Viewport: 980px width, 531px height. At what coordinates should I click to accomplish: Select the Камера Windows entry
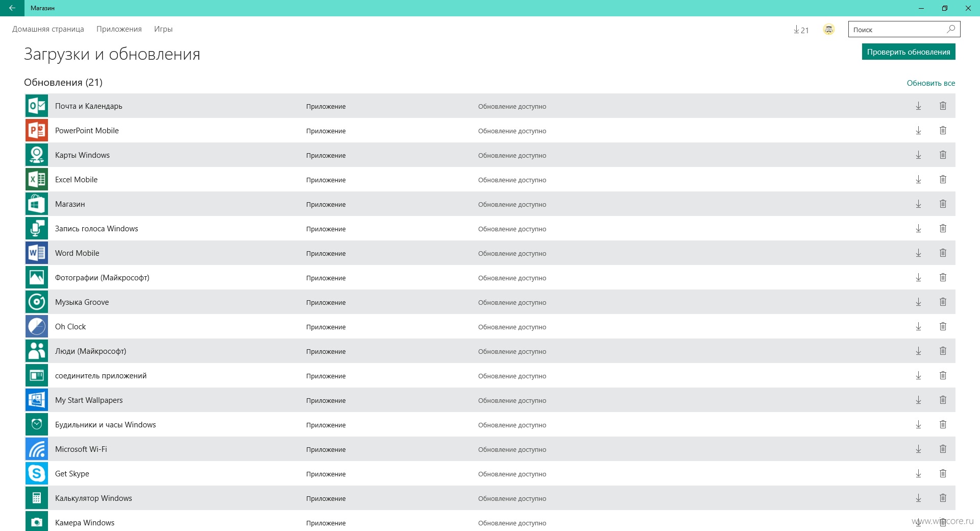pyautogui.click(x=490, y=521)
